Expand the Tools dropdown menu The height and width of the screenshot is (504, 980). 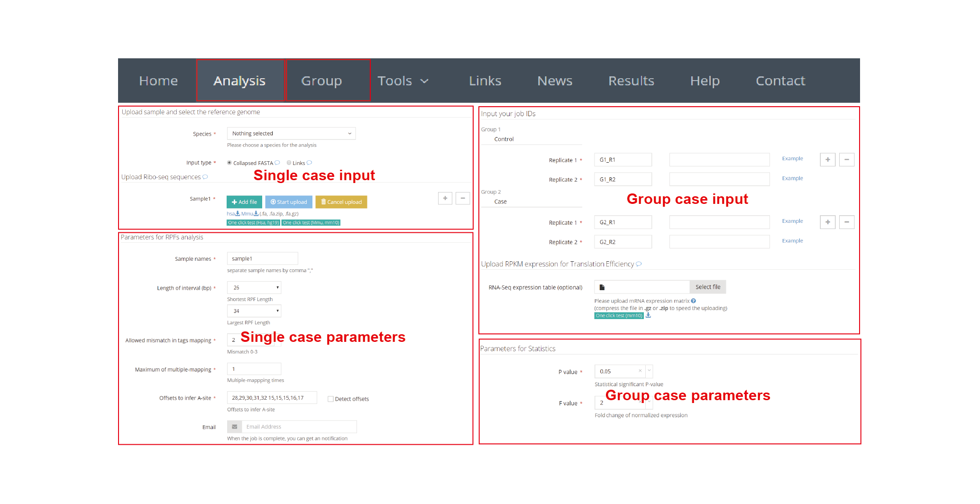click(x=403, y=81)
